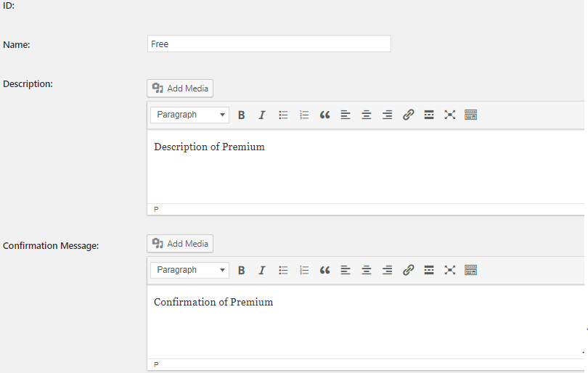Toggle Bold in Confirmation Message editor
This screenshot has width=588, height=373.
point(242,270)
